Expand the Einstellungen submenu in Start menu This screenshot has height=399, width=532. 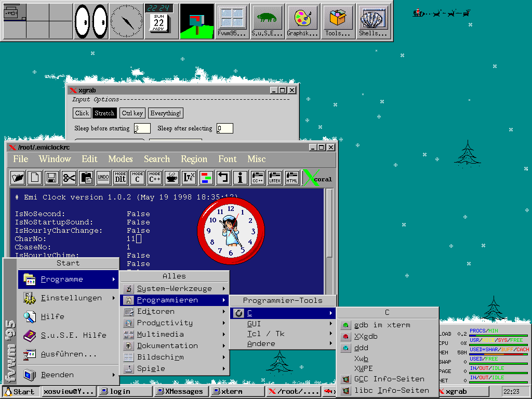68,298
